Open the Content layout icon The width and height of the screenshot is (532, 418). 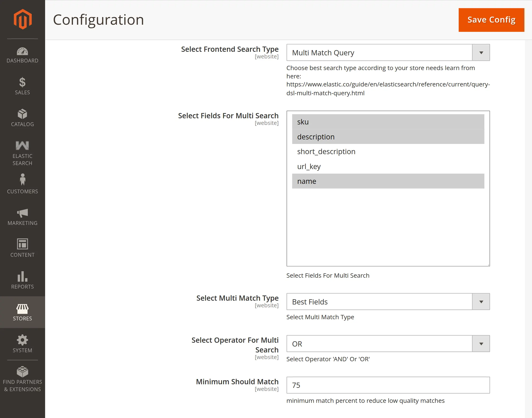(x=23, y=244)
